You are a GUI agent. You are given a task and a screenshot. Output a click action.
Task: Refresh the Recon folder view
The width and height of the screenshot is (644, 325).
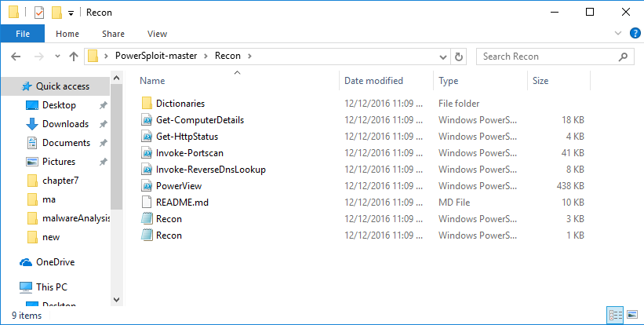(458, 57)
